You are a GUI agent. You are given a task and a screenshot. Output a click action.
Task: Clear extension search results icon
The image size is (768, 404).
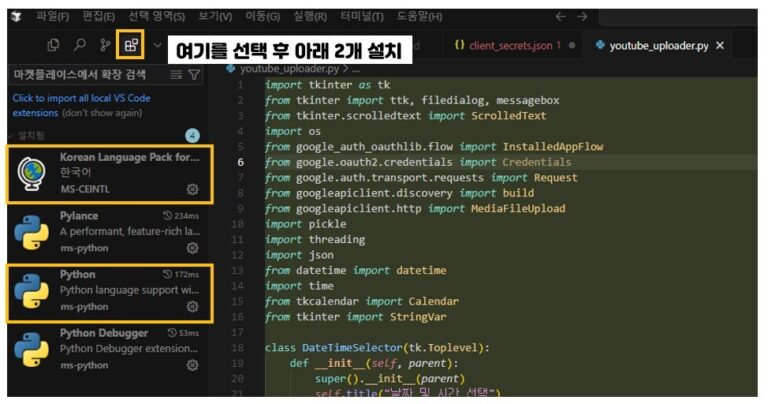176,74
